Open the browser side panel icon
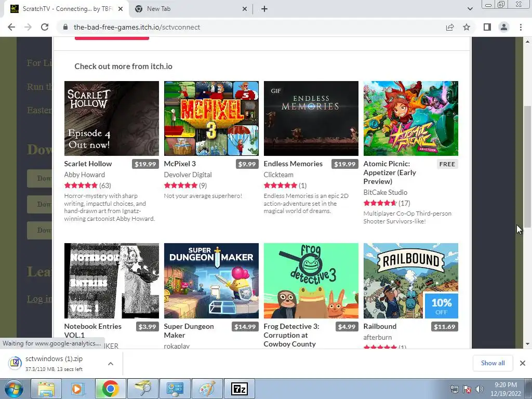532x399 pixels. coord(487,27)
